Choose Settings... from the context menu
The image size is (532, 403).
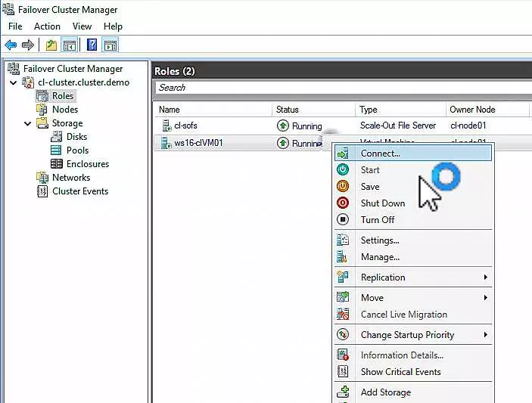(413, 240)
